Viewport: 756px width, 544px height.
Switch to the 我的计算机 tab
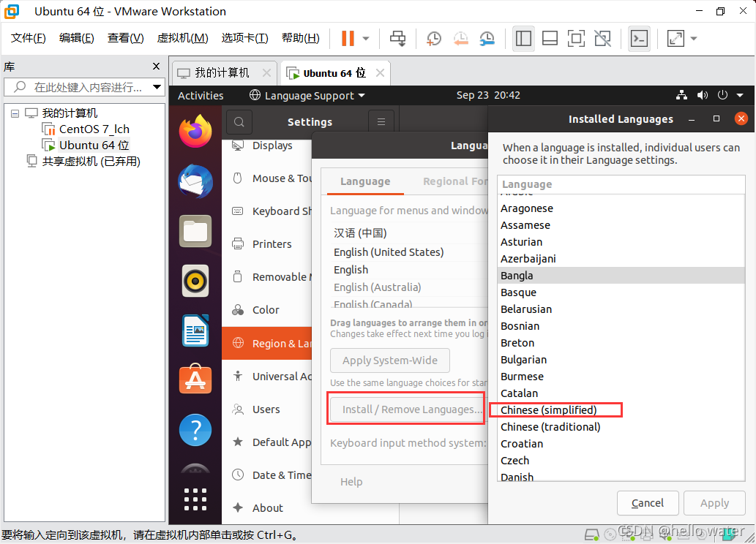221,73
